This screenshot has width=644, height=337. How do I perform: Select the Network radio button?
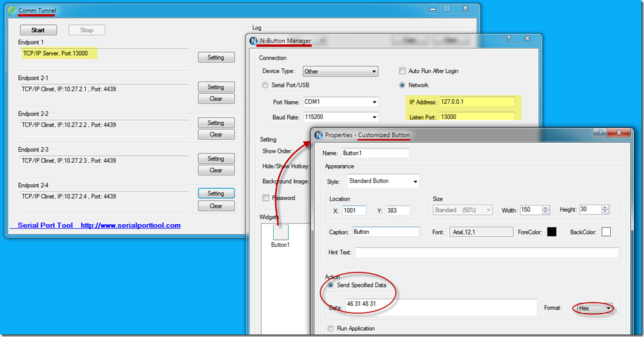click(402, 85)
